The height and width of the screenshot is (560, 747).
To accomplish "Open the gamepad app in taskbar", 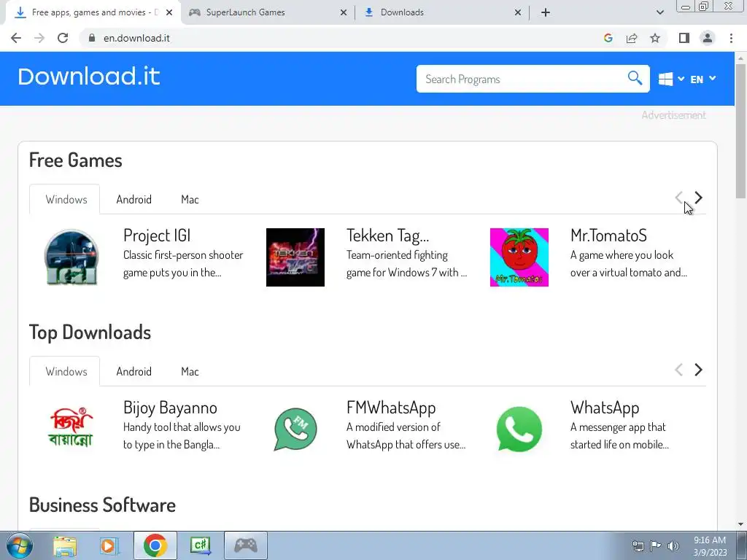I will 246,545.
